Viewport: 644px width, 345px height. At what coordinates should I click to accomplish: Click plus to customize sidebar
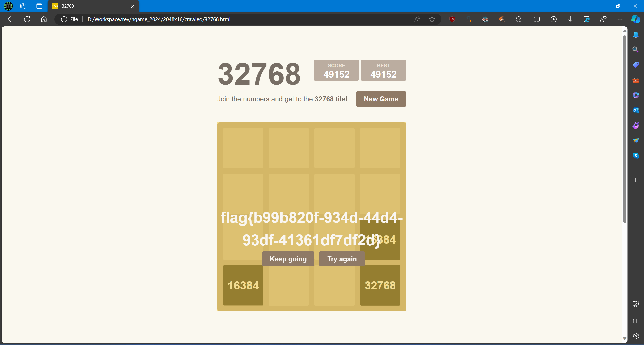(636, 180)
